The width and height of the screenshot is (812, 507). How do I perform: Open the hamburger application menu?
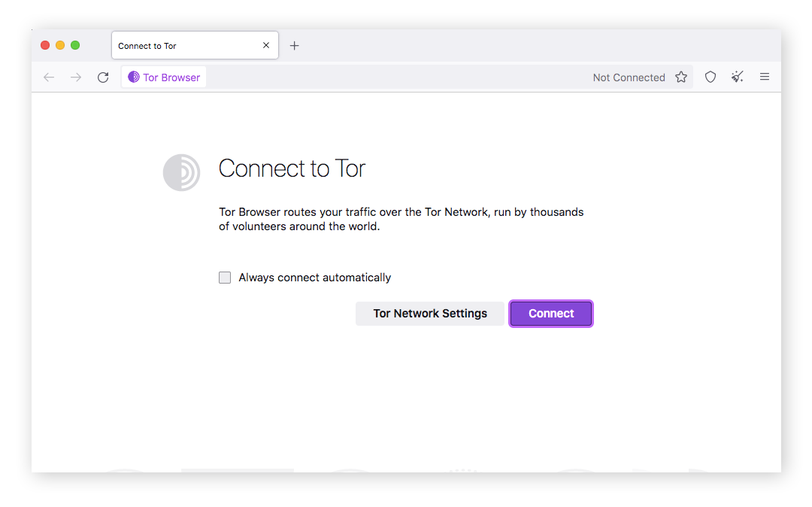point(765,77)
